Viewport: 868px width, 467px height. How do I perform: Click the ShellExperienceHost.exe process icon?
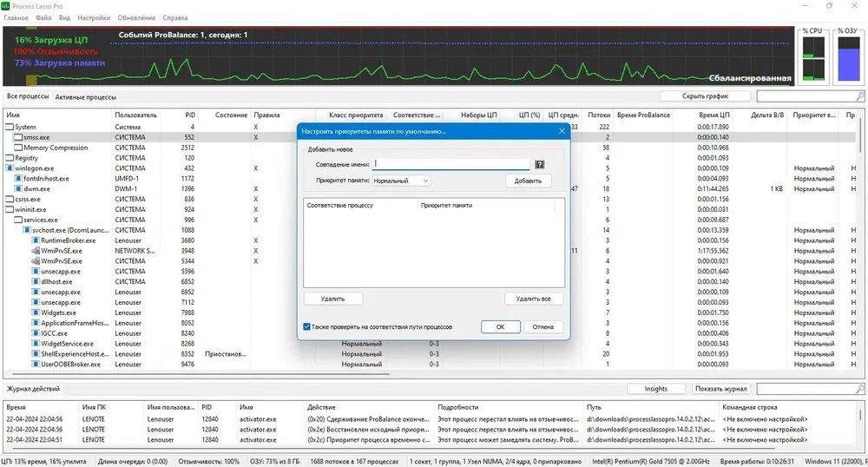point(36,354)
